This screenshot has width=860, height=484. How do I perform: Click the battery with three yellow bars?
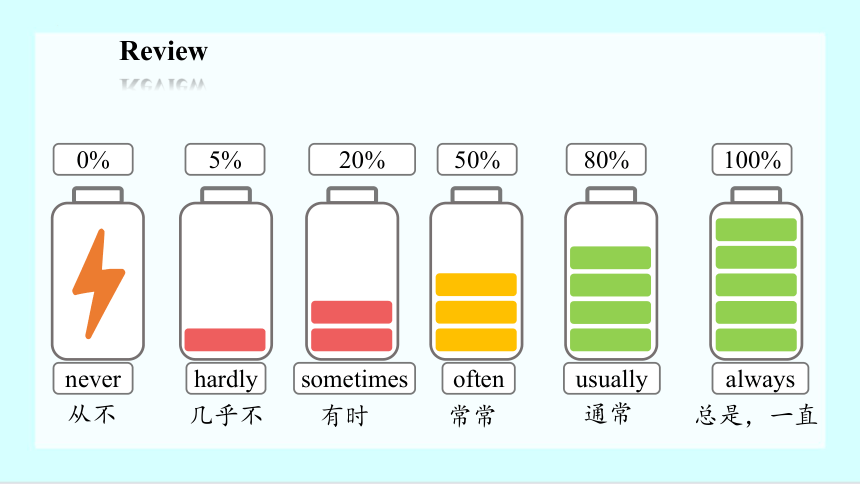(x=476, y=273)
